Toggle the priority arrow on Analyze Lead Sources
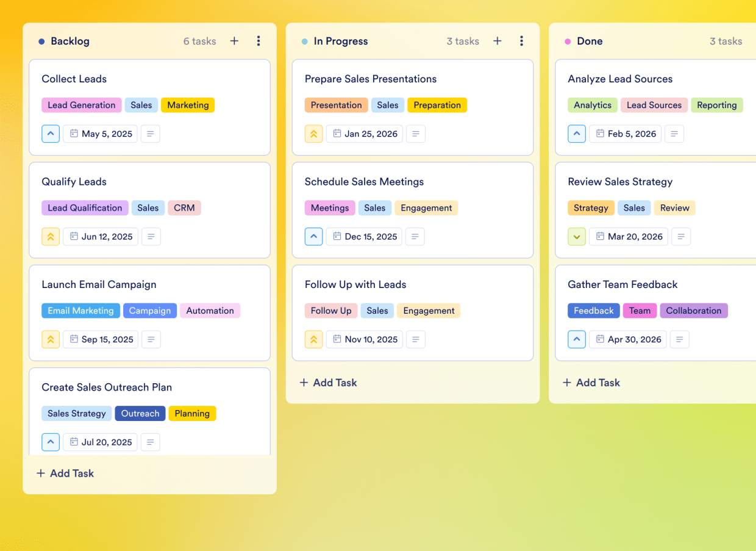 (577, 134)
